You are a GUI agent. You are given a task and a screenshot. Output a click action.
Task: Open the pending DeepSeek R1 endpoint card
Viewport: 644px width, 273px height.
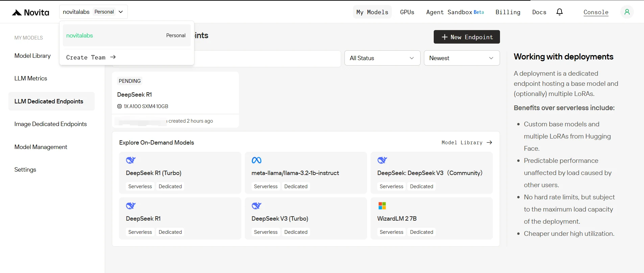tap(175, 100)
